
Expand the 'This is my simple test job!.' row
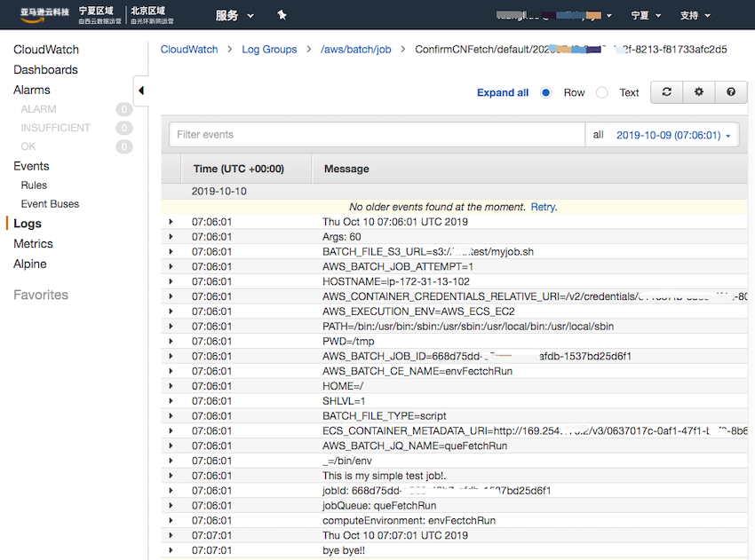[171, 476]
